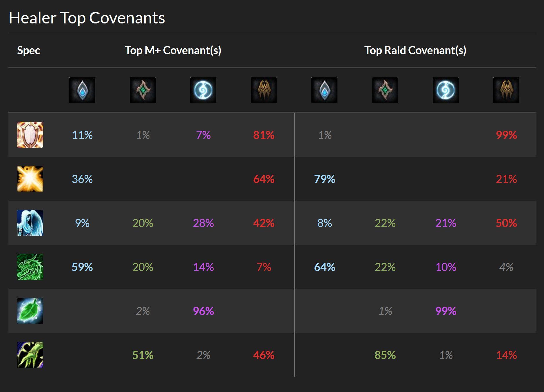Click the 81% Venthyr M+ value
Viewport: 544px width, 392px height.
[x=264, y=135]
